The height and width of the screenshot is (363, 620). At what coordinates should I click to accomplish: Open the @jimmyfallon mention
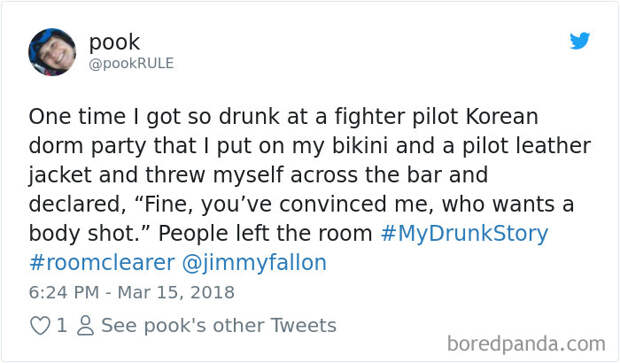coord(254,263)
